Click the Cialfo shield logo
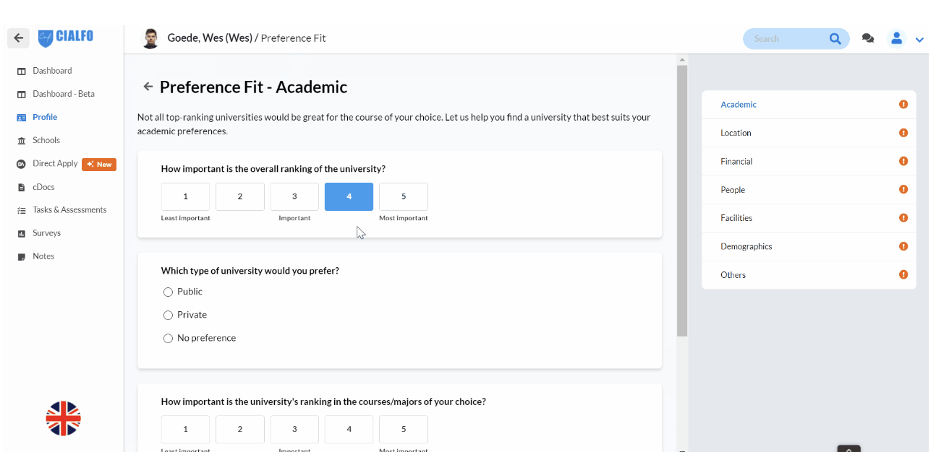This screenshot has width=936, height=452. click(45, 38)
